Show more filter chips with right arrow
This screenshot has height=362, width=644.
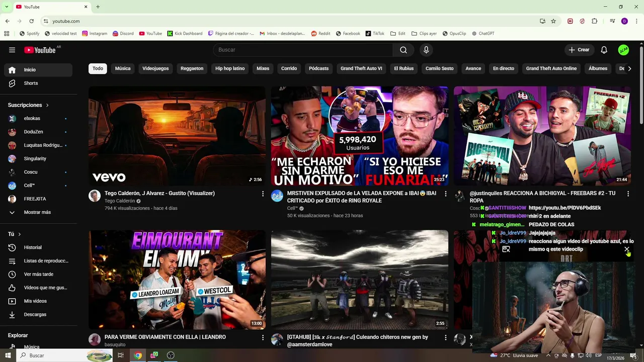[x=629, y=68]
